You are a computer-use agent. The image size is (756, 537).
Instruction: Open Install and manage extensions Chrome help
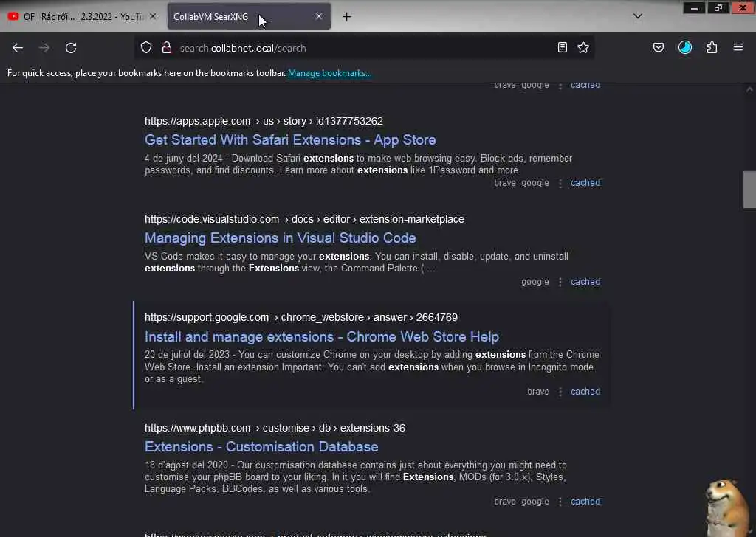pos(322,336)
